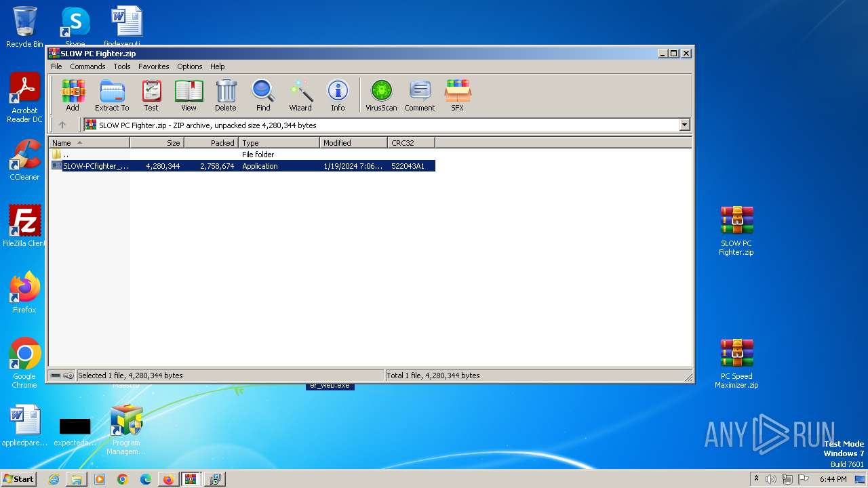Screen dimensions: 868x488
Task: Go up one level using arrow button
Action: click(x=62, y=125)
